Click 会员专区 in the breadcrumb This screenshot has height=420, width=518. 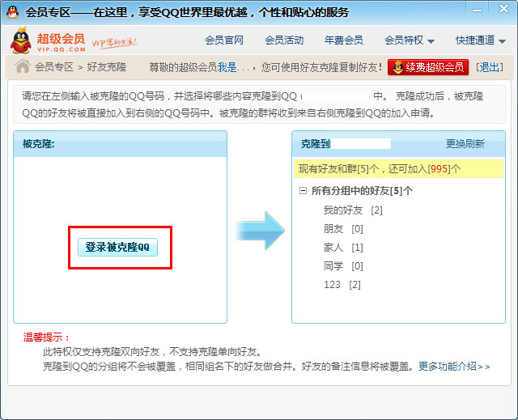(x=54, y=67)
